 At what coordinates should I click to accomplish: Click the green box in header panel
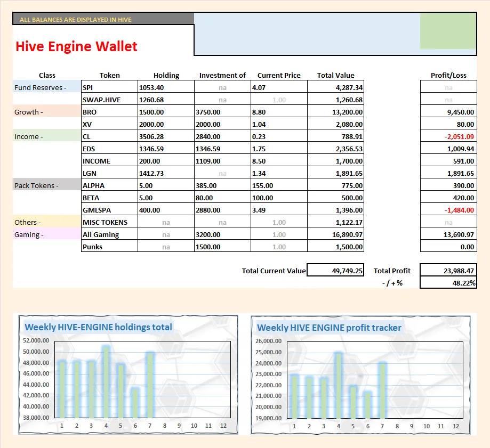point(448,31)
